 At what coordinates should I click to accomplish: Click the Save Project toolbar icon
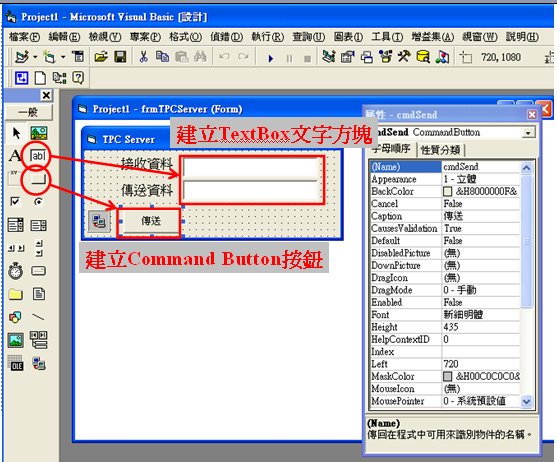point(120,57)
